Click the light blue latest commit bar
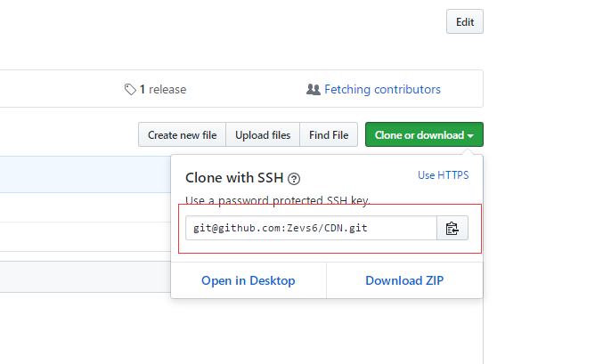611x364 pixels. [x=86, y=174]
